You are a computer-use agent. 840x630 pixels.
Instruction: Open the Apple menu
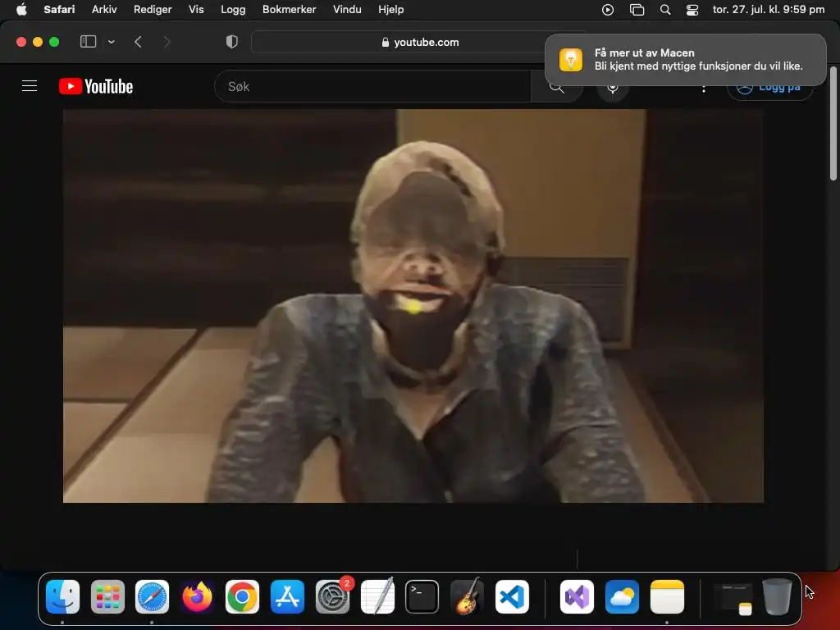click(21, 9)
